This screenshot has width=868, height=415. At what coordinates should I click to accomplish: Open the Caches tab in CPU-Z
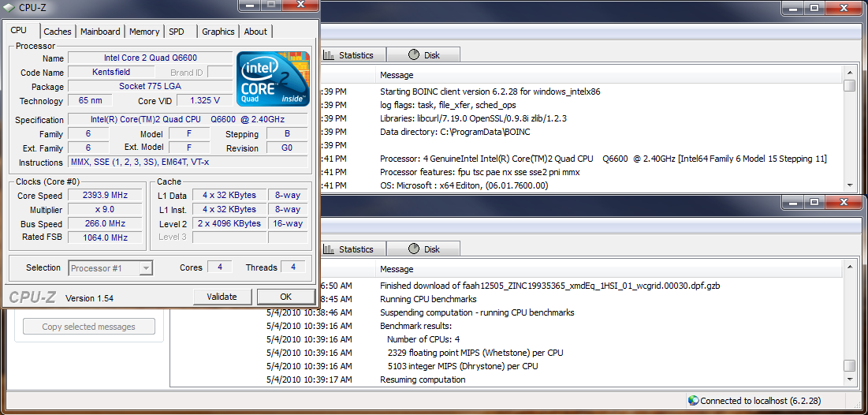tap(58, 32)
